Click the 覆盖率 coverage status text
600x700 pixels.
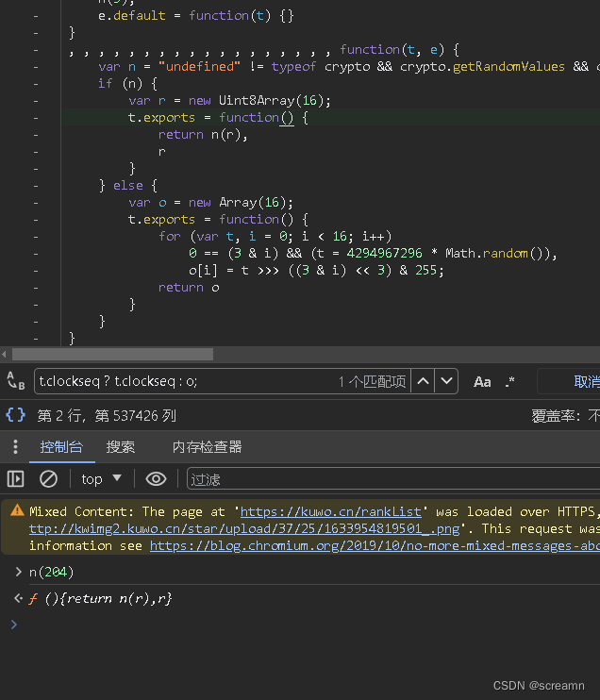pyautogui.click(x=565, y=416)
